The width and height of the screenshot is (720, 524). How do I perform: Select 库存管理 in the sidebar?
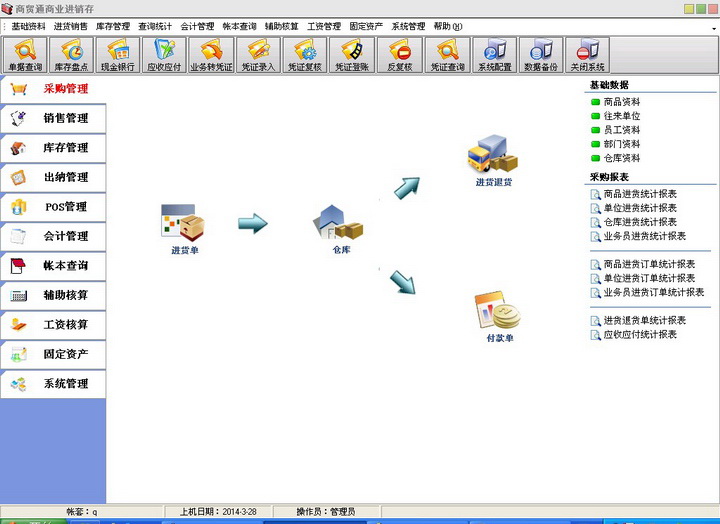click(53, 148)
